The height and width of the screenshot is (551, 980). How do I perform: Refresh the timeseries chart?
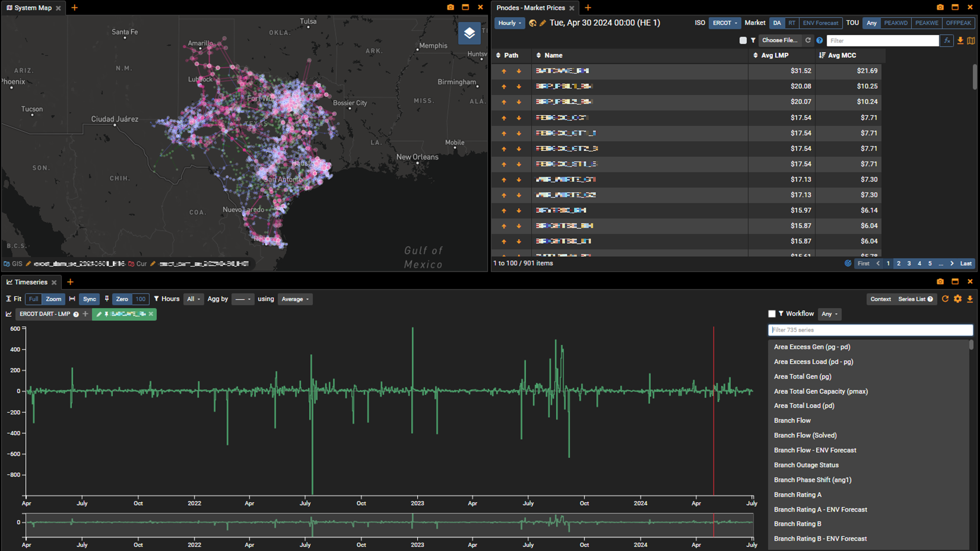click(945, 299)
